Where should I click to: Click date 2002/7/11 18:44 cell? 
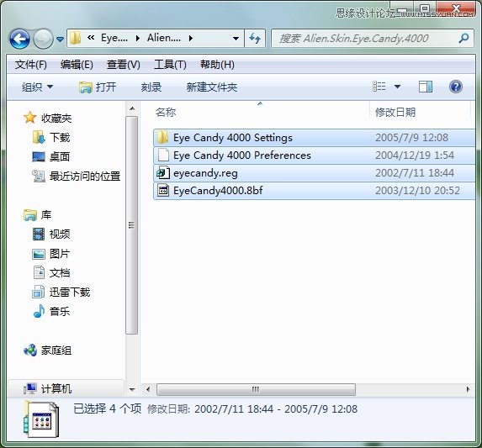[x=415, y=173]
